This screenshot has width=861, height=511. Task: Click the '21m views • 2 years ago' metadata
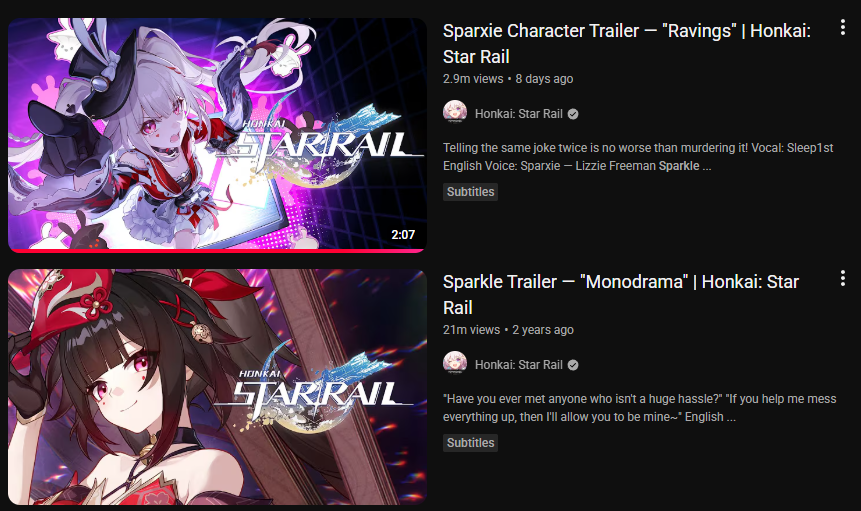click(508, 329)
